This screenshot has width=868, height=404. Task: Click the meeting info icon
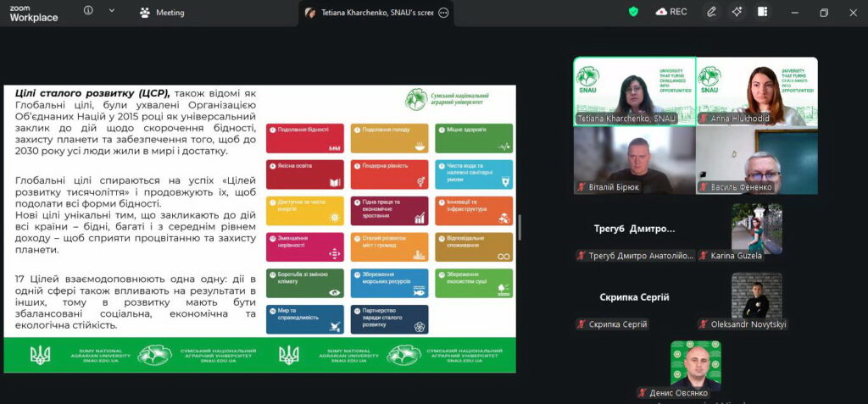tap(88, 10)
